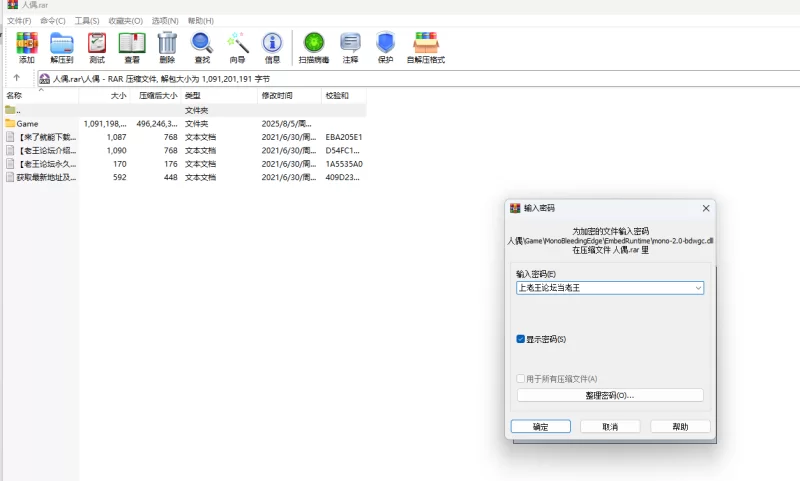Select the parent folder '..' icon
Viewport: 800px width, 481px height.
coord(10,110)
